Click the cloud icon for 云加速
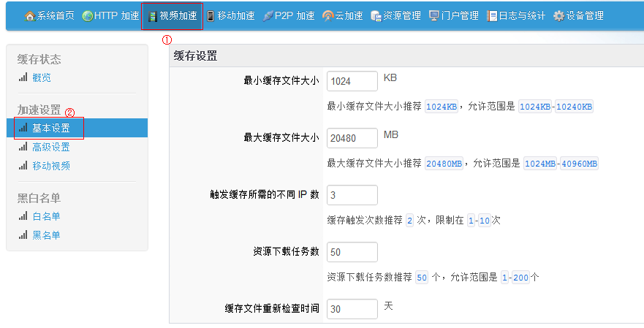The image size is (644, 328). pos(328,16)
